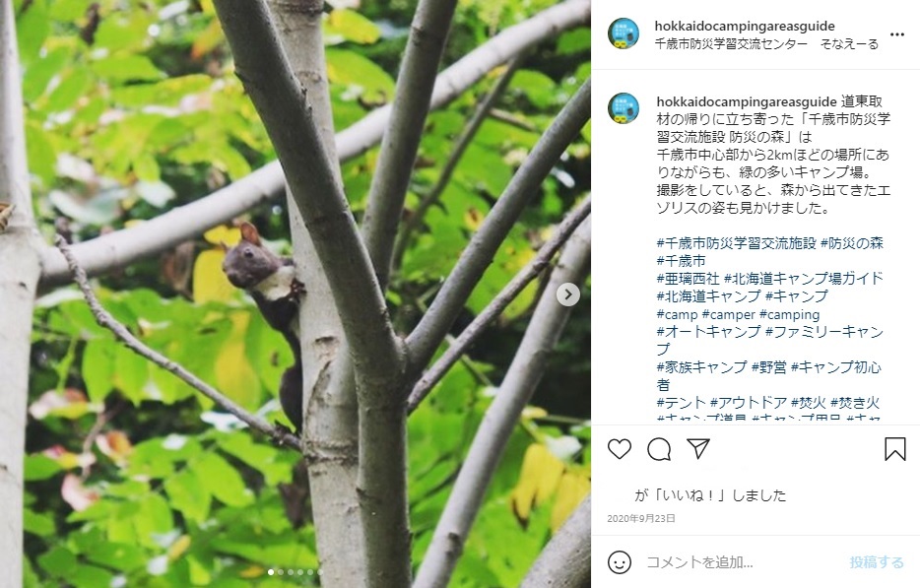Open the caption's profile avatar
The image size is (920, 588).
(624, 108)
